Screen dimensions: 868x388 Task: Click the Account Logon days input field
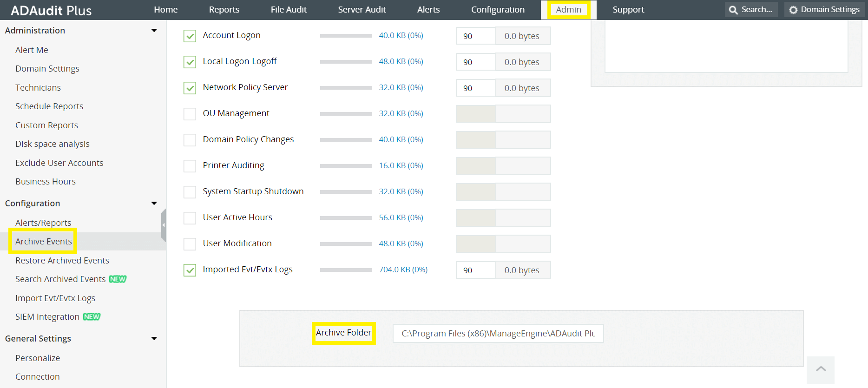[475, 36]
